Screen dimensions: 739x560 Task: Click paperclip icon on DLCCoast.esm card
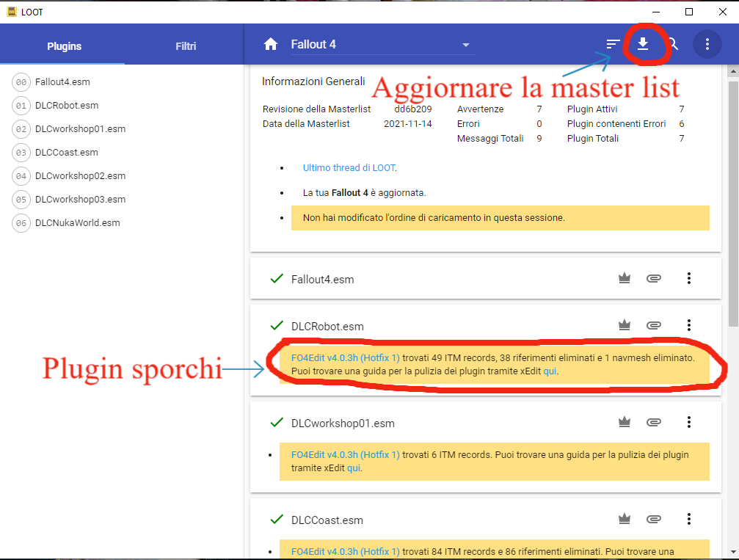[x=654, y=519]
